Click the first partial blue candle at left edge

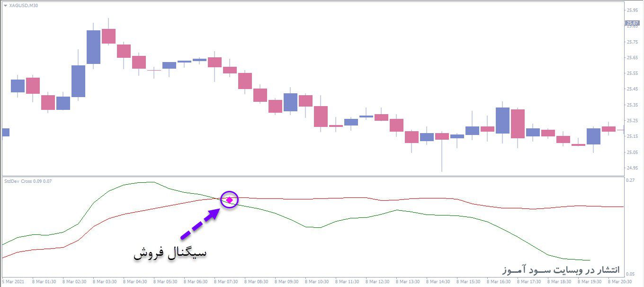click(x=5, y=132)
